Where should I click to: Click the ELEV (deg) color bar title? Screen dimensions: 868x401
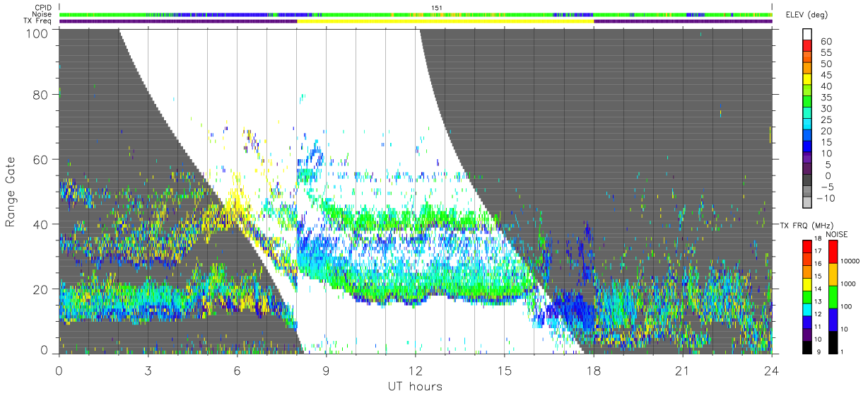point(806,16)
